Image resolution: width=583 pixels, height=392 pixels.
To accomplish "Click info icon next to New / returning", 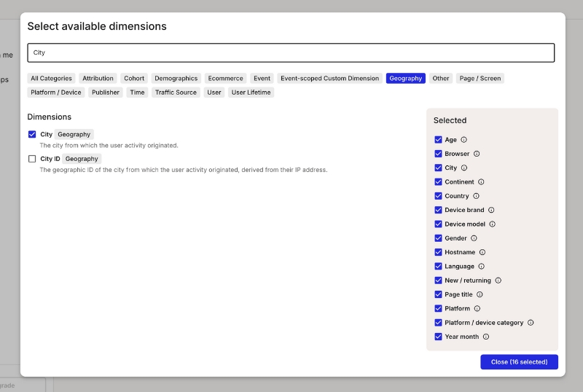I will 498,281.
